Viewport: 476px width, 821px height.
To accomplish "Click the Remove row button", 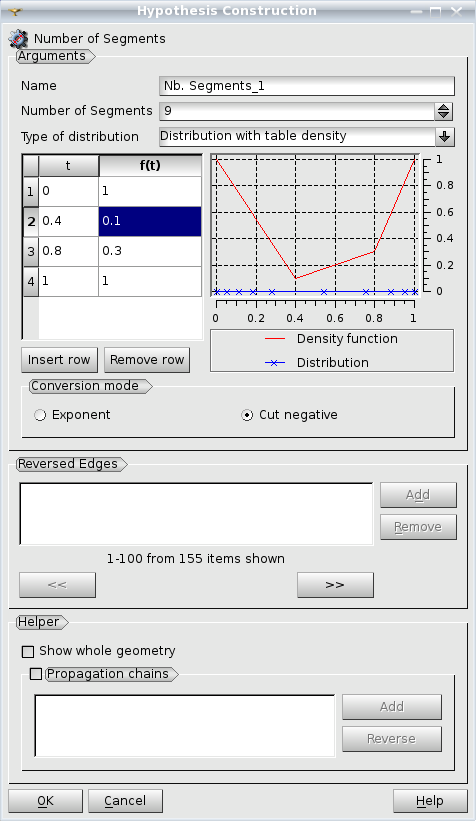I will [147, 360].
